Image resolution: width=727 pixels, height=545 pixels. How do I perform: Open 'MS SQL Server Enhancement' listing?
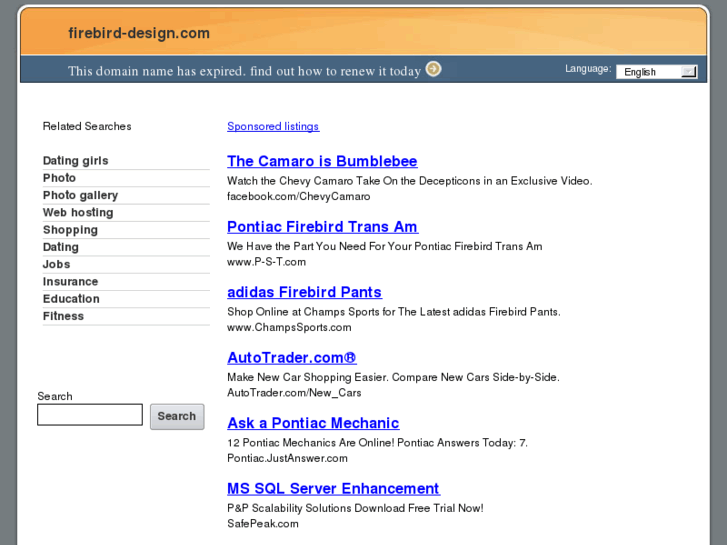pyautogui.click(x=333, y=488)
